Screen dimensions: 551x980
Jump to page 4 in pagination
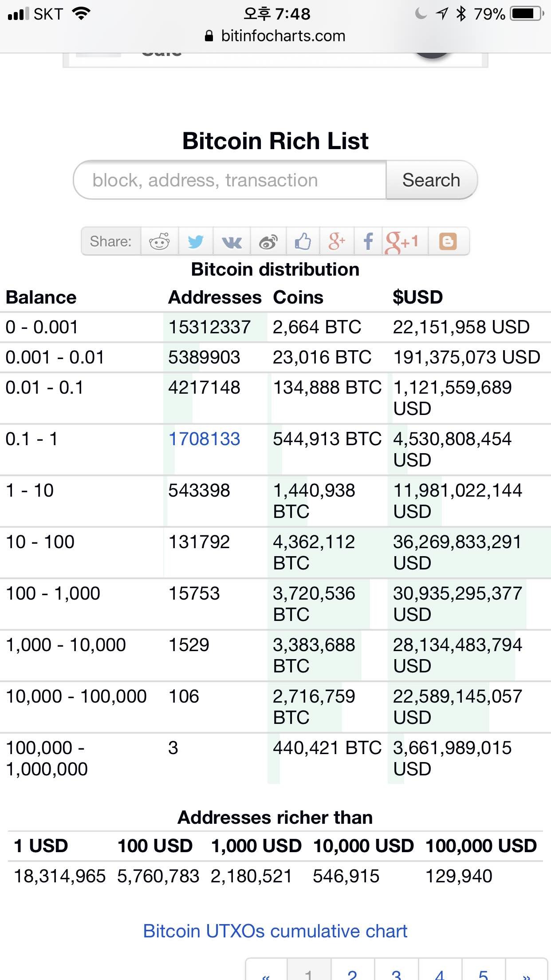click(440, 972)
